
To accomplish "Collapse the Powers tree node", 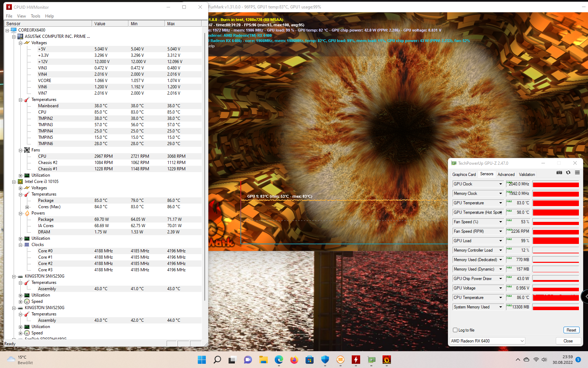I will click(x=21, y=213).
